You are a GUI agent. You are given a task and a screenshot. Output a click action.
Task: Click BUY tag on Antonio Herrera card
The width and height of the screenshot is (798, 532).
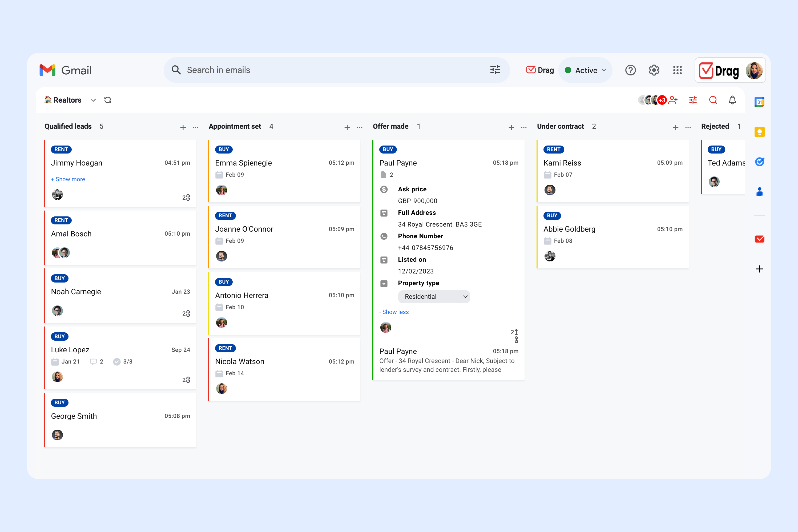click(x=224, y=282)
